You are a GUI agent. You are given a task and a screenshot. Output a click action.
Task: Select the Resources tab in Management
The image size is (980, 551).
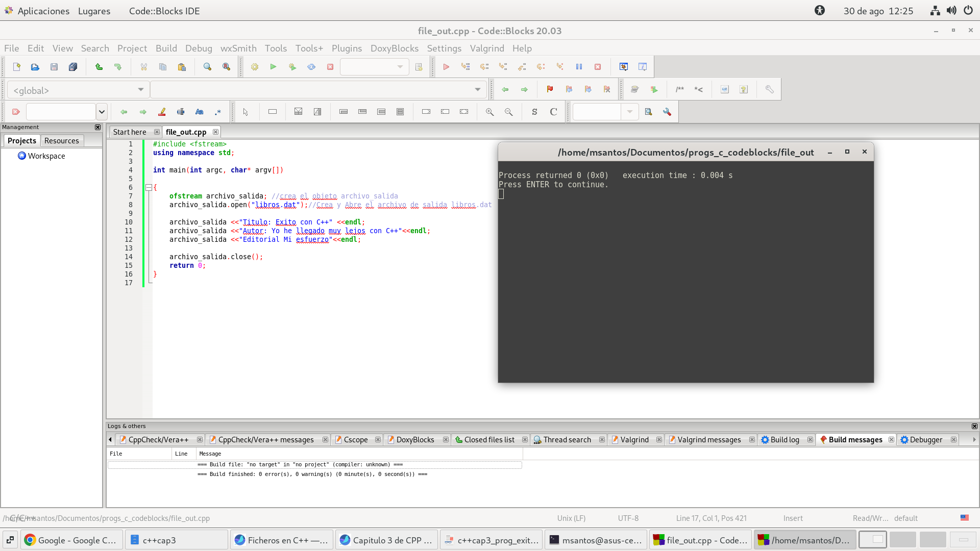click(61, 141)
